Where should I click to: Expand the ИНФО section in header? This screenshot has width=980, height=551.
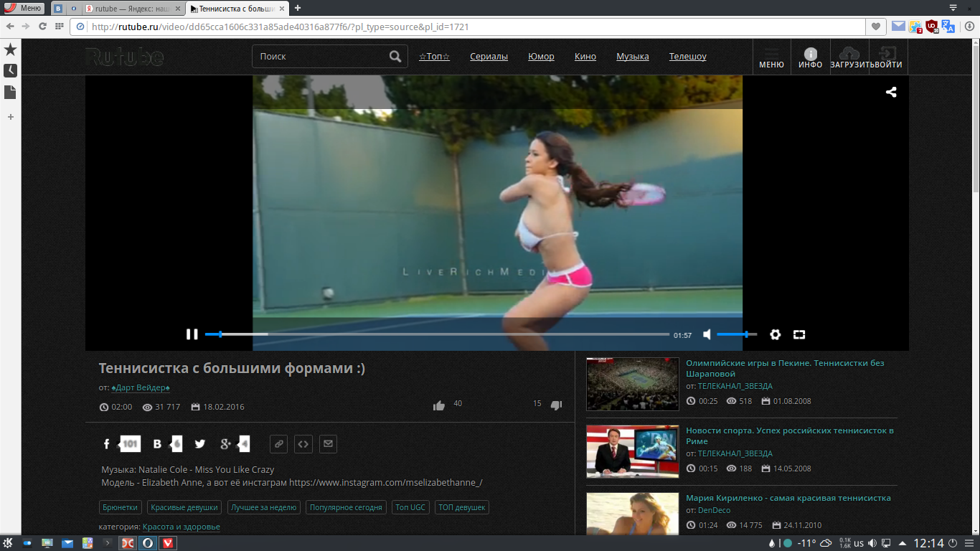pos(810,57)
